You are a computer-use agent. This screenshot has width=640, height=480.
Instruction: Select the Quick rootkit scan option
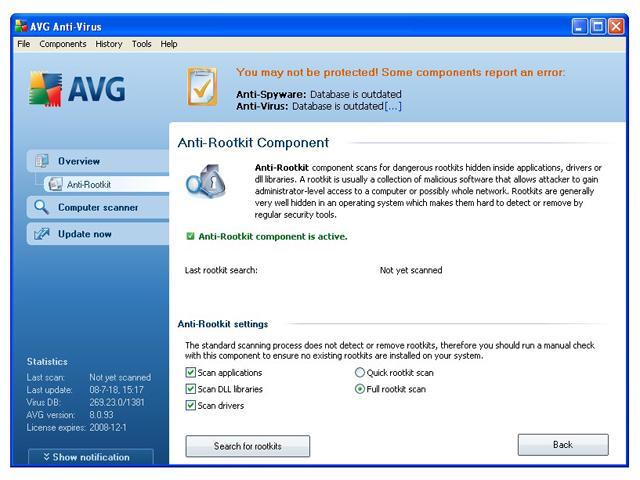pyautogui.click(x=360, y=372)
